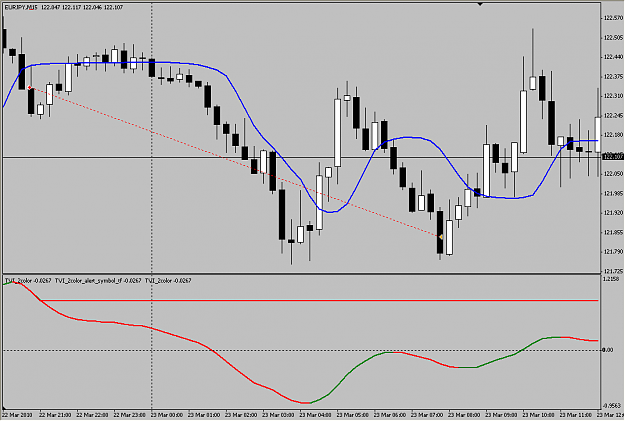Click the 23 Mar 00:00 time label
625x421 pixels.
tap(167, 415)
